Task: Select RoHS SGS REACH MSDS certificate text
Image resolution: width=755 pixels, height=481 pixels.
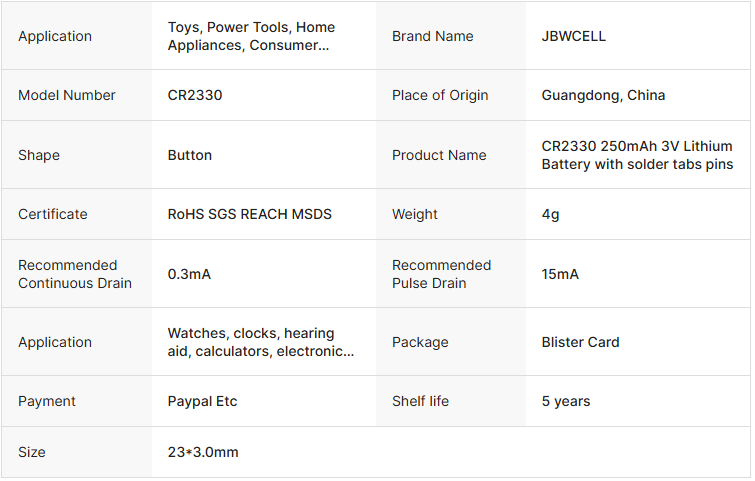Action: (x=249, y=214)
